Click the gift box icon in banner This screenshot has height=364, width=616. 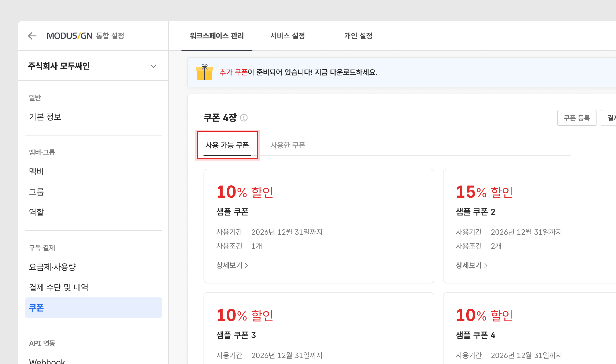click(204, 72)
